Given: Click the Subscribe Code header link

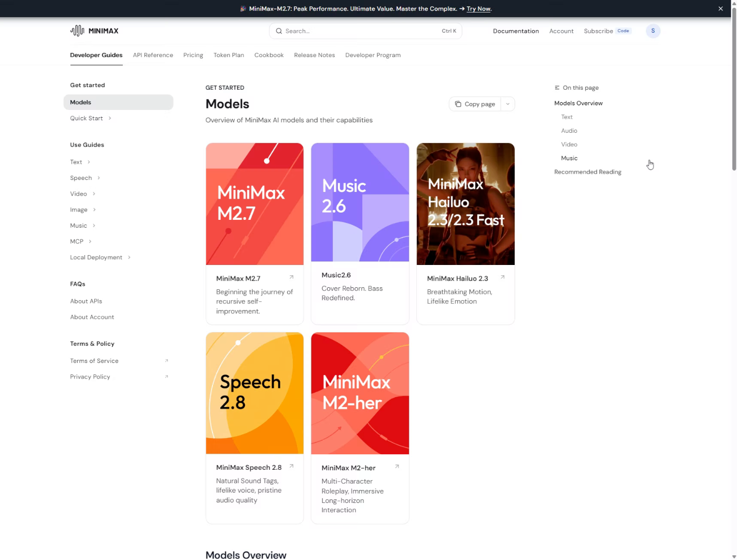Looking at the screenshot, I should click(607, 31).
